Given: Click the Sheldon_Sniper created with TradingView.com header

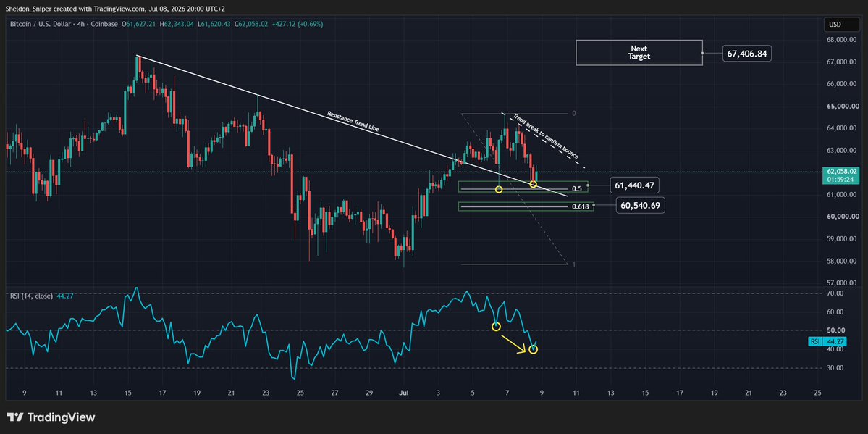Looking at the screenshot, I should 115,8.
